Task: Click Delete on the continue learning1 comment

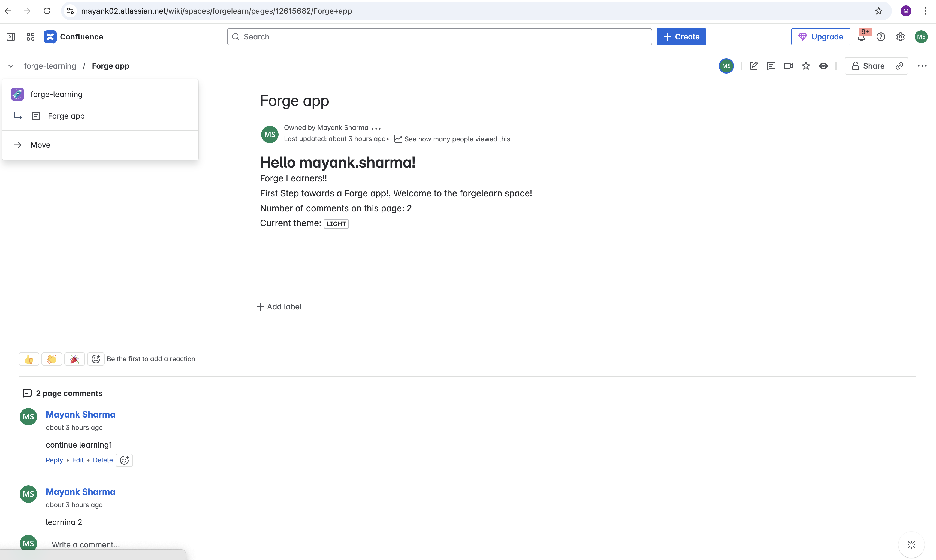Action: click(103, 460)
